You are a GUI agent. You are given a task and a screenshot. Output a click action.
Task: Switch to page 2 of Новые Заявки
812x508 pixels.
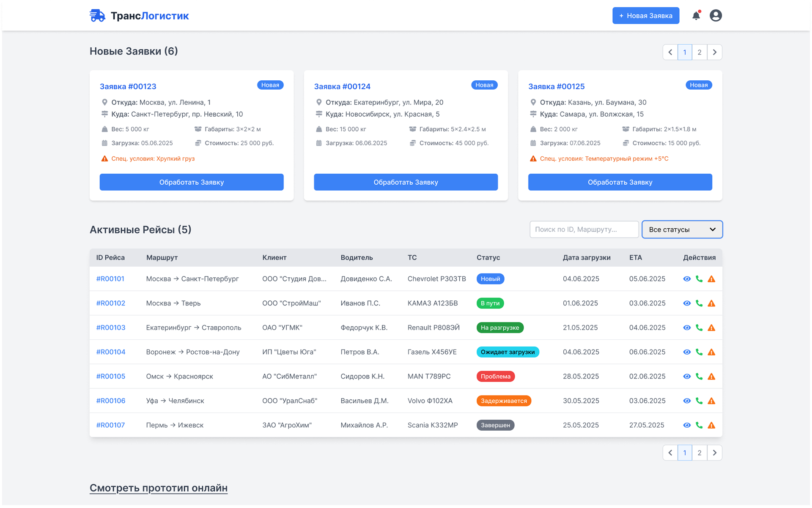coord(700,52)
